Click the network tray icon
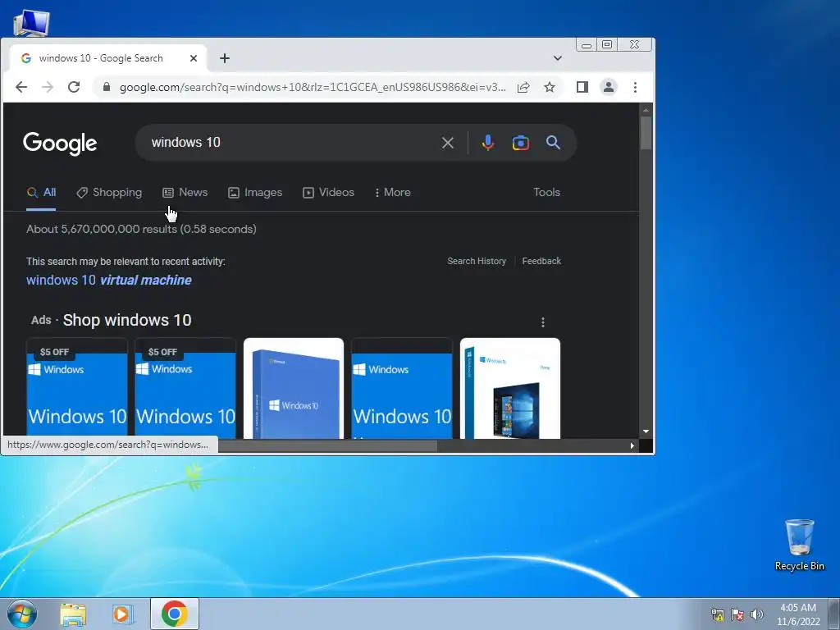 pos(717,614)
